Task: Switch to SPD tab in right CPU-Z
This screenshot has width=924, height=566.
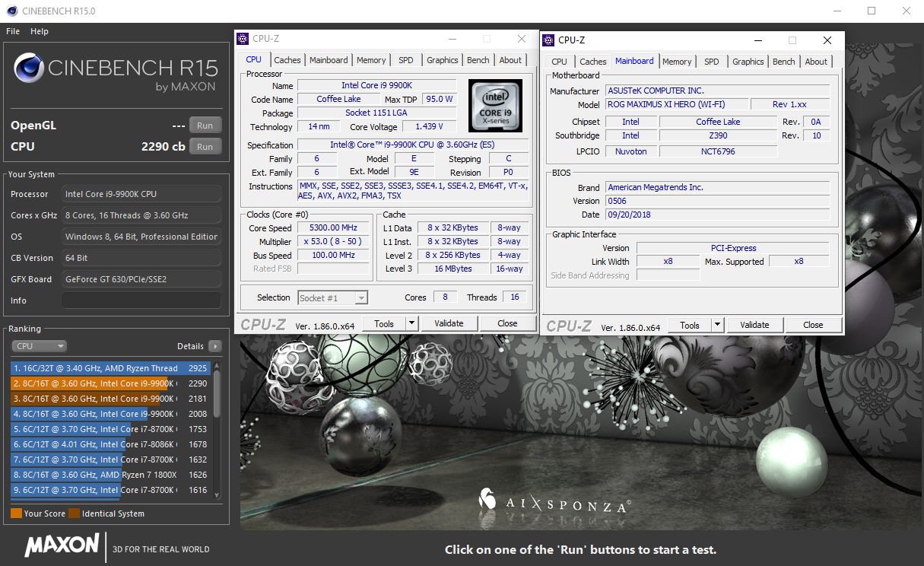Action: click(712, 62)
